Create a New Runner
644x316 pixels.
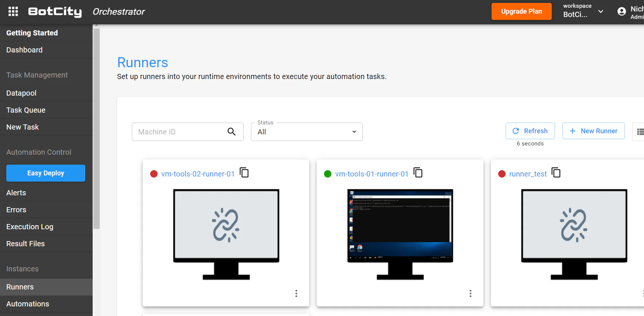(x=593, y=131)
